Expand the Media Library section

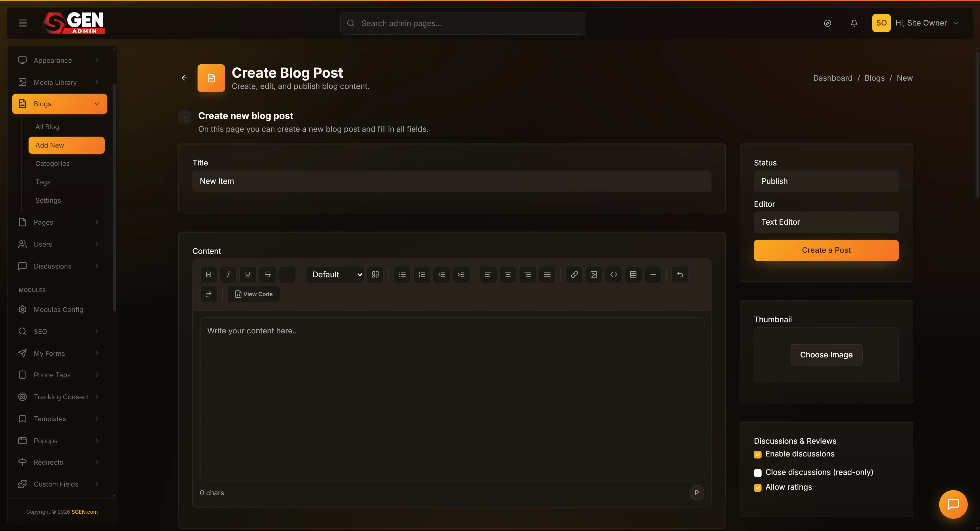(x=60, y=82)
